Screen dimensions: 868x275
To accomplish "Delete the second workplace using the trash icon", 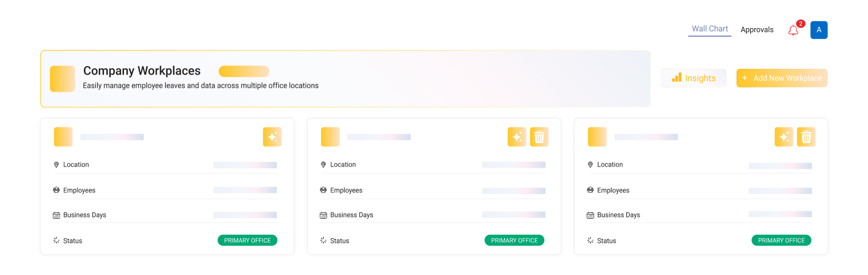I will click(539, 137).
